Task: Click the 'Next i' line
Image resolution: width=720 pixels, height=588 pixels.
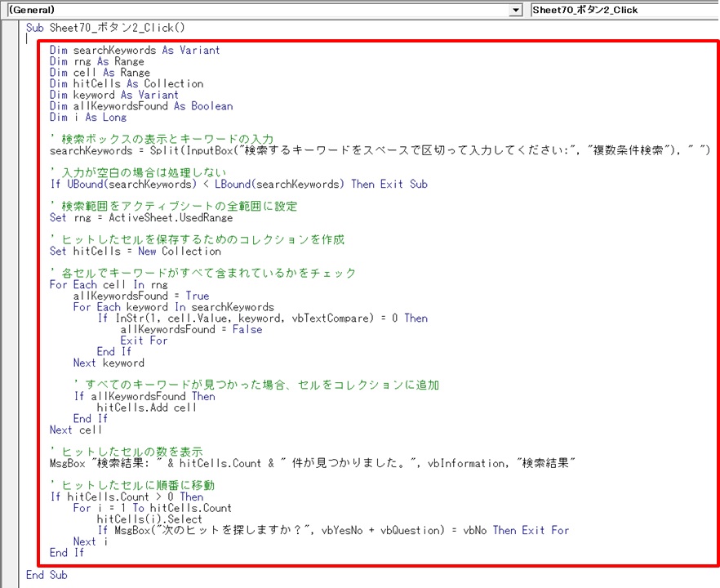Action: (91, 541)
